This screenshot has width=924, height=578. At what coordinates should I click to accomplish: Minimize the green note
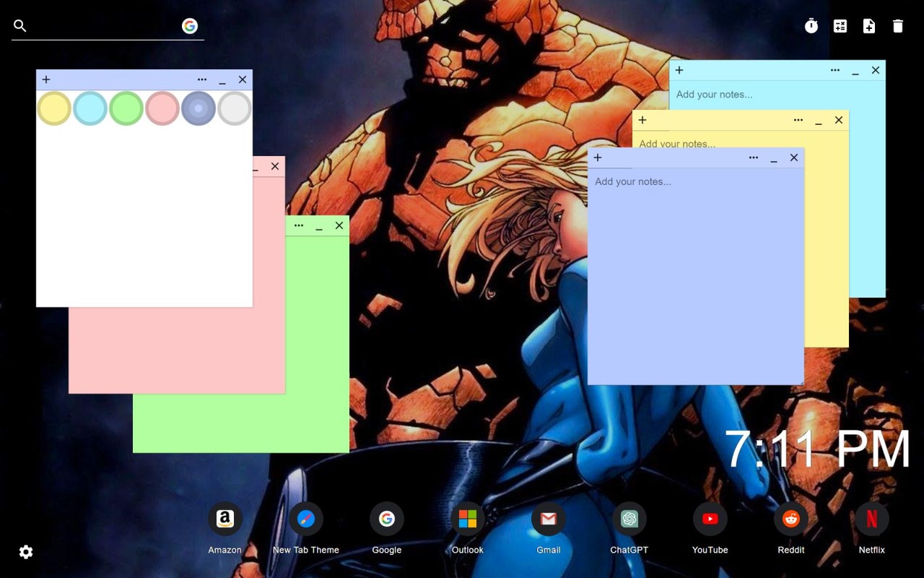point(319,227)
